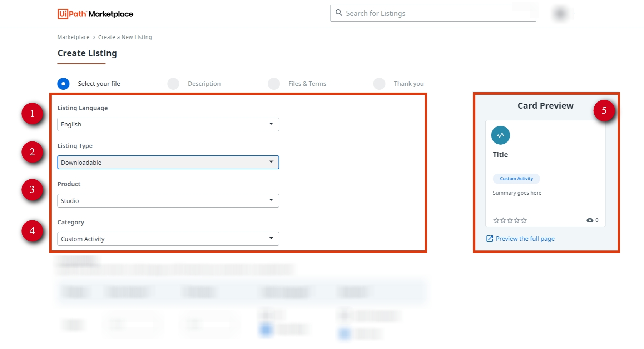
Task: Open the Listing Language dropdown
Action: click(x=168, y=124)
